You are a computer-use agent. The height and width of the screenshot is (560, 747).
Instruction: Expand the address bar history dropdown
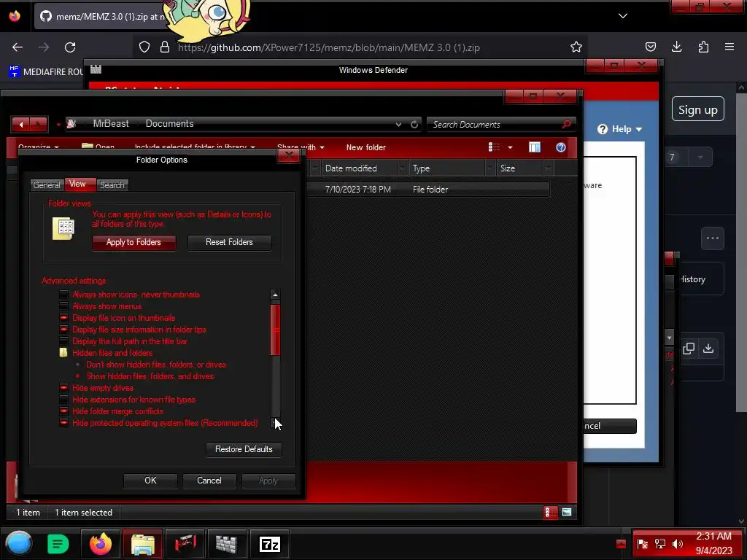click(x=398, y=124)
